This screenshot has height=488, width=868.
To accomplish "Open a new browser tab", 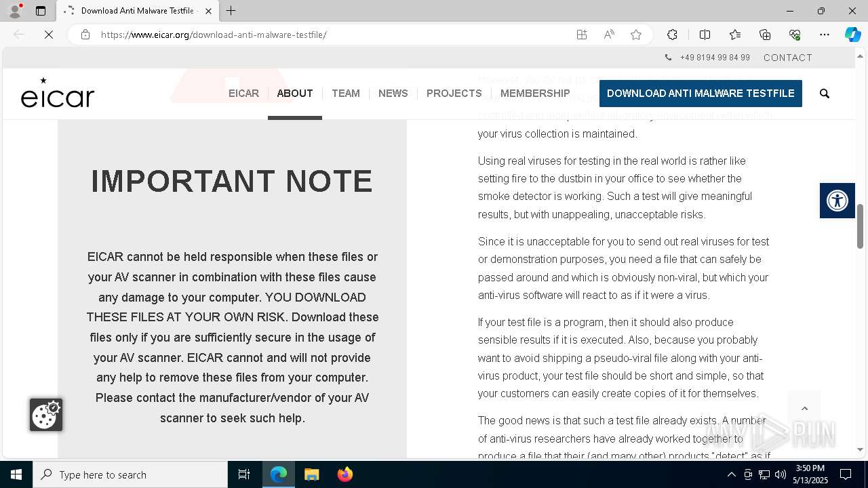I will 231,11.
